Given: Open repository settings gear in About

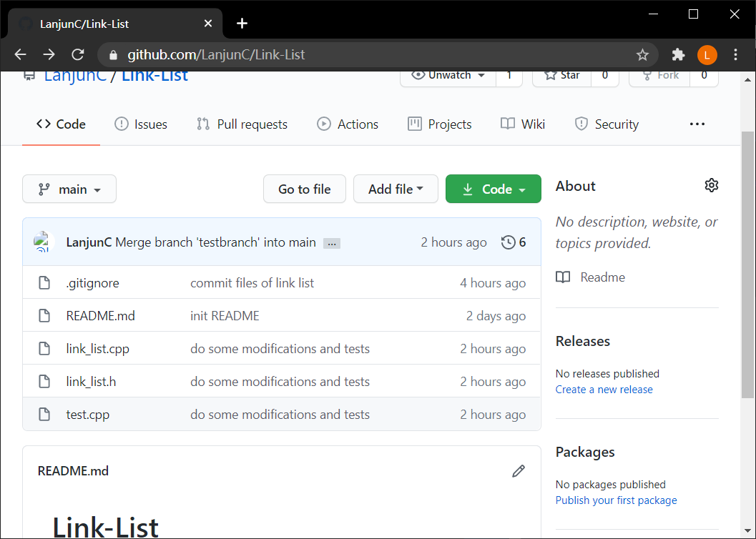Looking at the screenshot, I should (711, 185).
